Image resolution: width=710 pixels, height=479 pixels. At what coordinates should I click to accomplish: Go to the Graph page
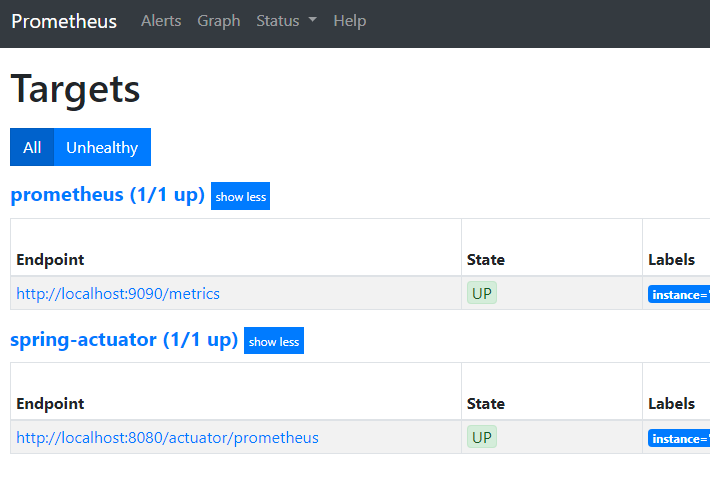tap(218, 21)
